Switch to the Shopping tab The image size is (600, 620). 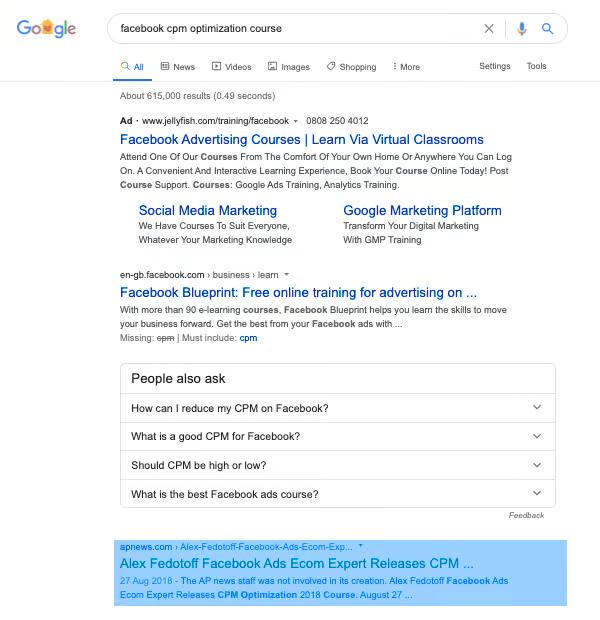[x=352, y=66]
